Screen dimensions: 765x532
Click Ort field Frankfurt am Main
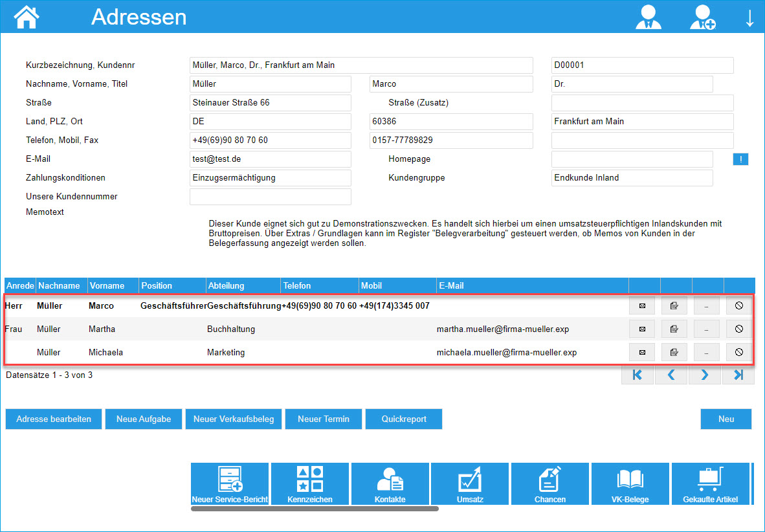tap(643, 122)
